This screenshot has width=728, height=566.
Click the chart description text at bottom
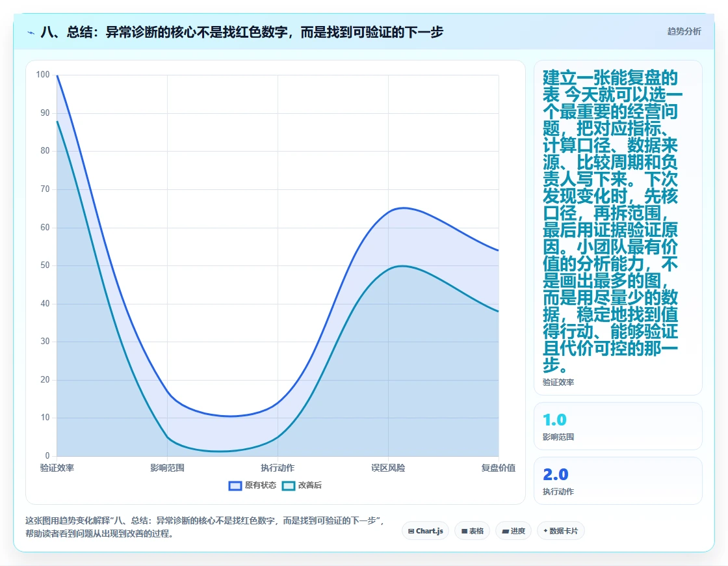205,527
